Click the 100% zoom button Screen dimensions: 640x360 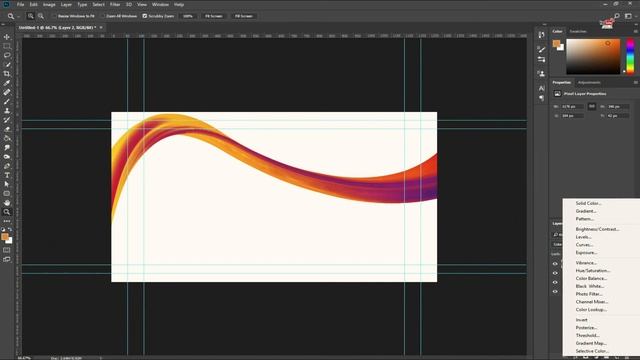pos(188,16)
